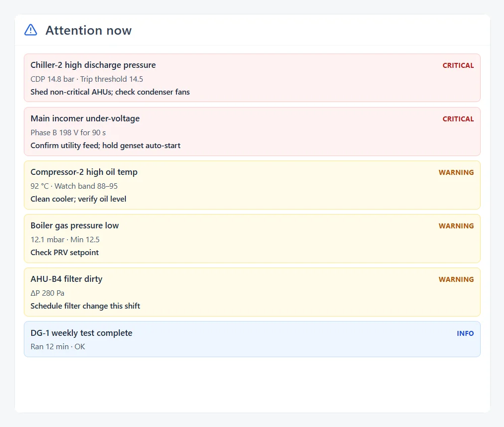Select Phase B 198 V for 90 s
Image resolution: width=504 pixels, height=427 pixels.
pyautogui.click(x=68, y=133)
